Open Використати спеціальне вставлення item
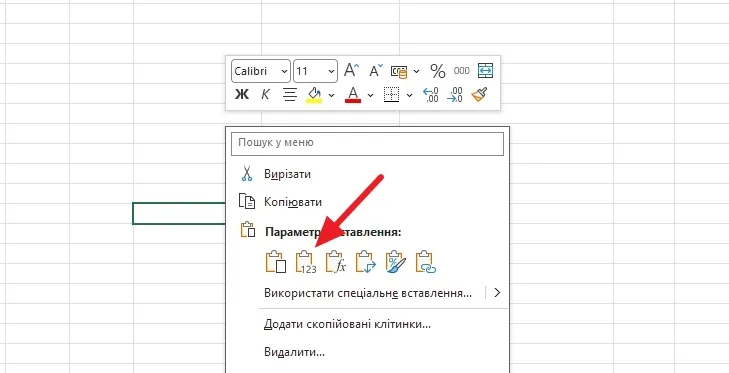 [368, 293]
